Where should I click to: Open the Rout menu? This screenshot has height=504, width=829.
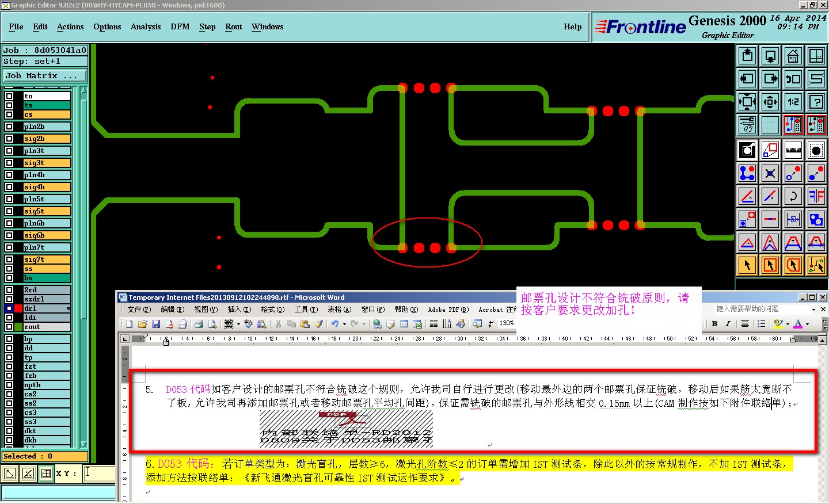click(x=234, y=26)
